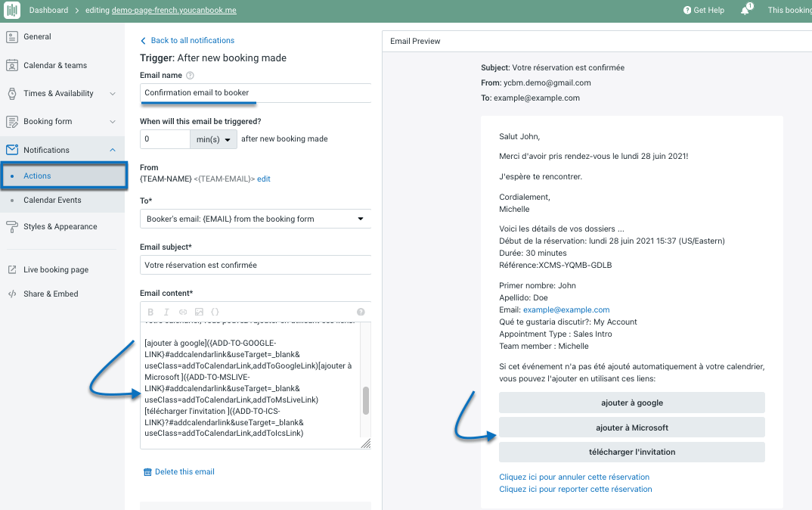
Task: Click help icon beside Email name
Action: pos(190,76)
